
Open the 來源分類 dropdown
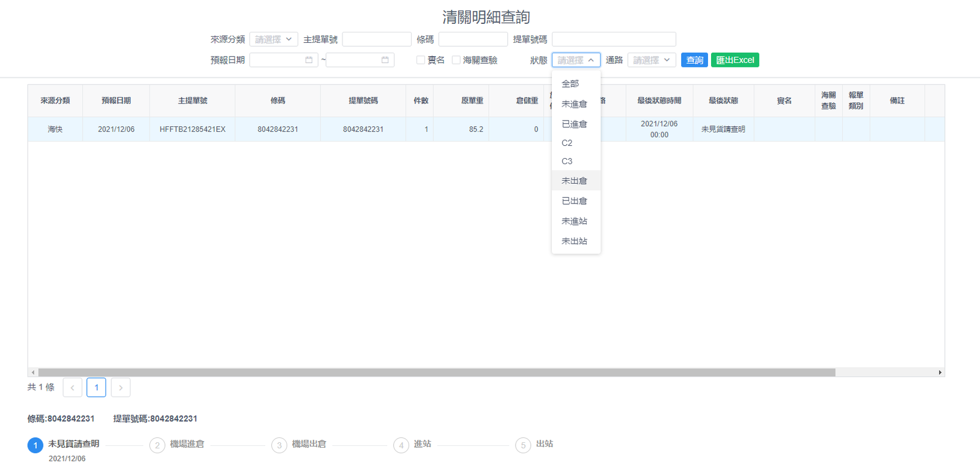273,39
